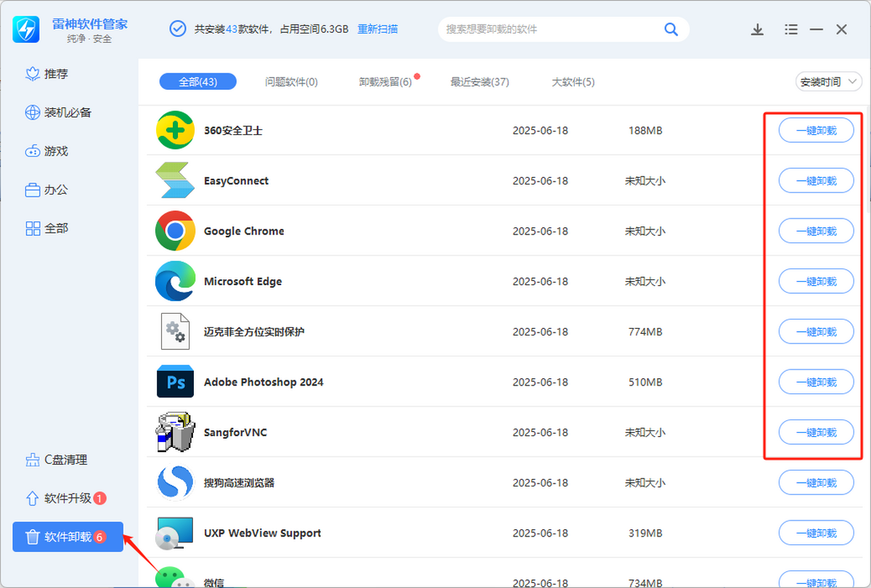The image size is (871, 588).
Task: Switch to the 大软件(5) tab
Action: click(x=573, y=82)
